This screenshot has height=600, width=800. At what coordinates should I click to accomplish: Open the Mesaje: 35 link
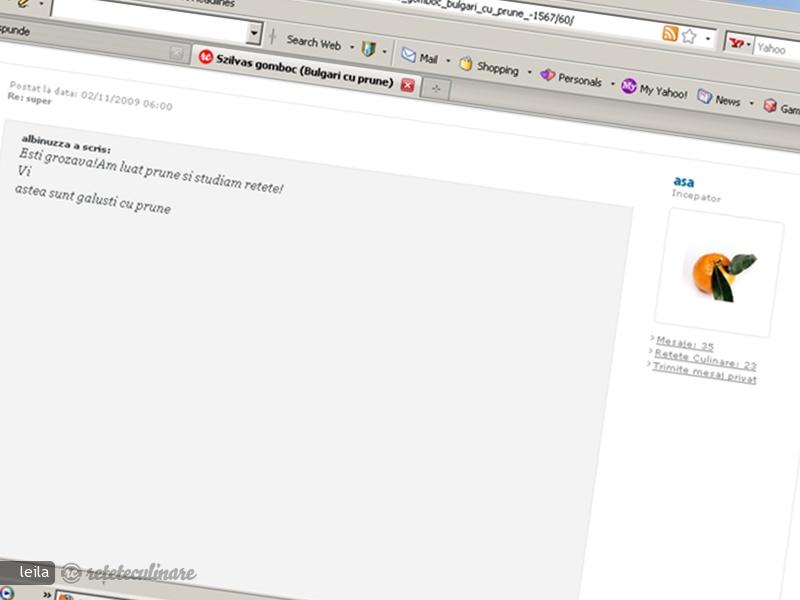click(x=685, y=343)
